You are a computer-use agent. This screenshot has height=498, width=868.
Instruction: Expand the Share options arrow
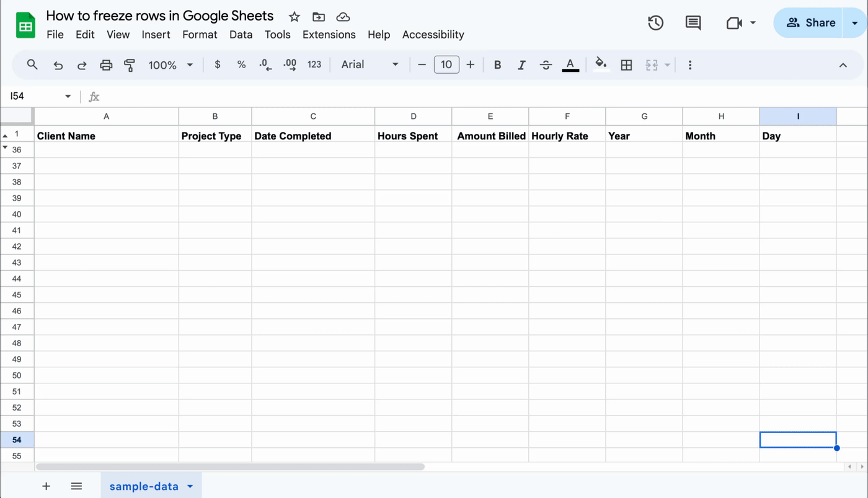click(x=854, y=23)
